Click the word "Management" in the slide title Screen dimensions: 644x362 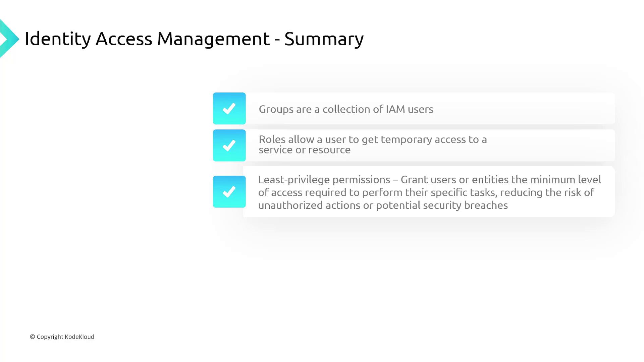coord(213,39)
